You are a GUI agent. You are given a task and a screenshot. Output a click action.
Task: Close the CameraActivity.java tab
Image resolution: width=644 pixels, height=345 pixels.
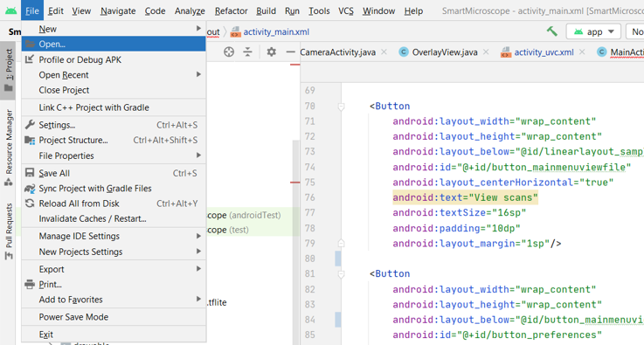tap(384, 52)
